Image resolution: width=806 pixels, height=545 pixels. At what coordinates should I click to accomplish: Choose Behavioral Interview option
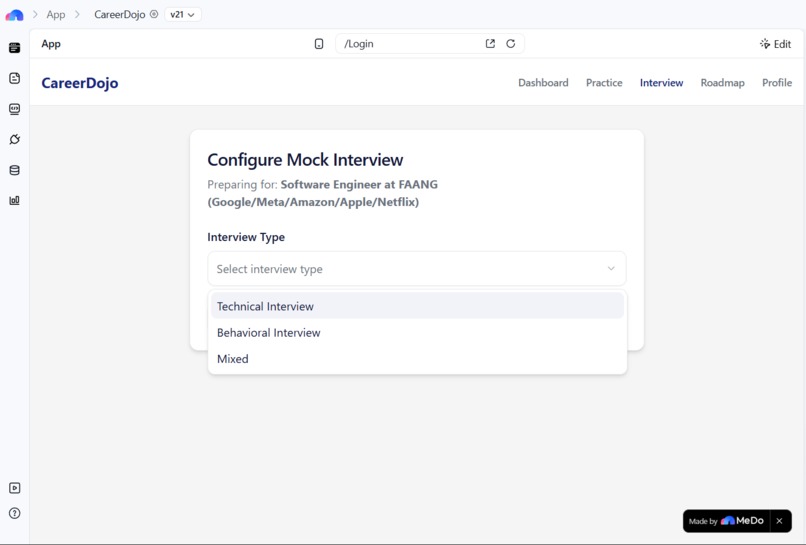tap(417, 333)
